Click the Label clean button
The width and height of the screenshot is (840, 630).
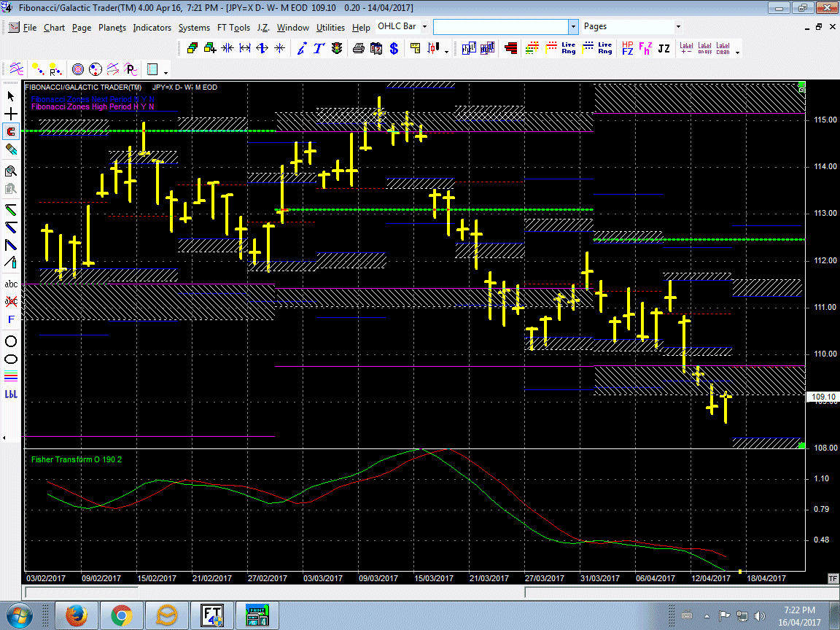pos(723,49)
